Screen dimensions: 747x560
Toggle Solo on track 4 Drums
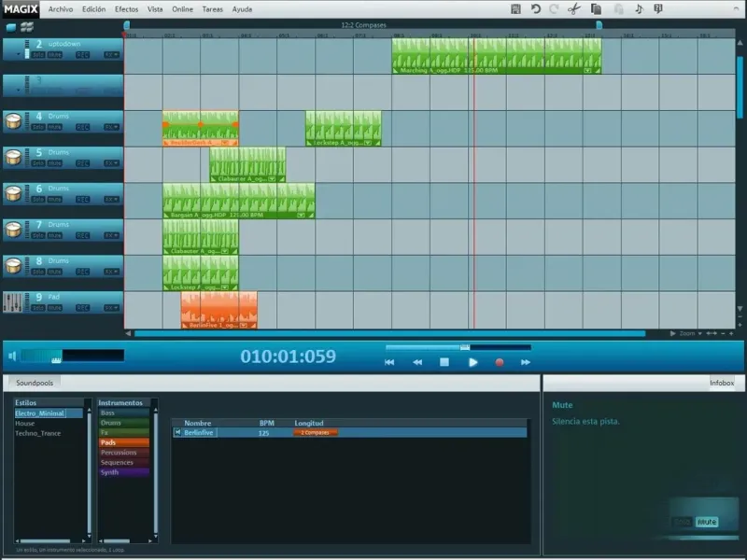(x=38, y=127)
